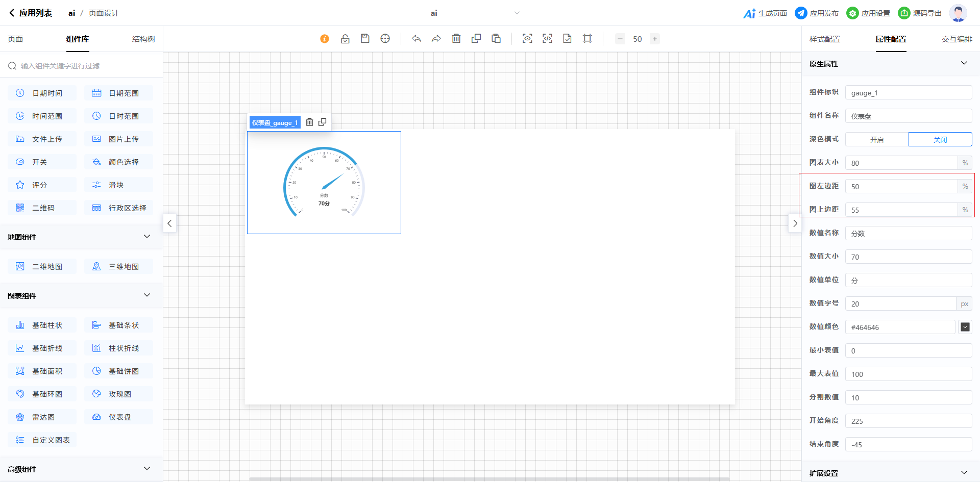Click the toolbar trash delete icon
The width and height of the screenshot is (980, 482).
(456, 39)
